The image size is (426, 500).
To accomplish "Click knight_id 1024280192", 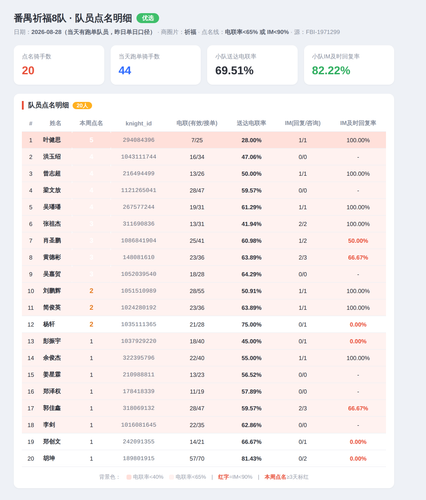I will pyautogui.click(x=139, y=307).
